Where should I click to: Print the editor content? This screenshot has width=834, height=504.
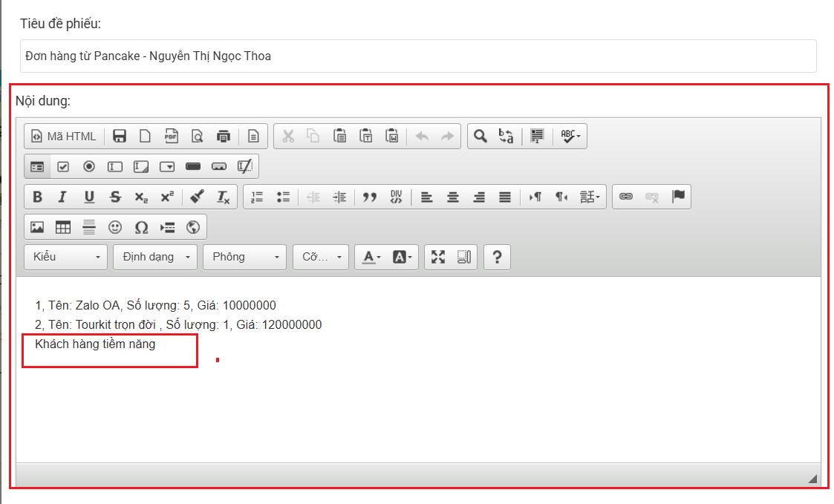pyautogui.click(x=224, y=136)
